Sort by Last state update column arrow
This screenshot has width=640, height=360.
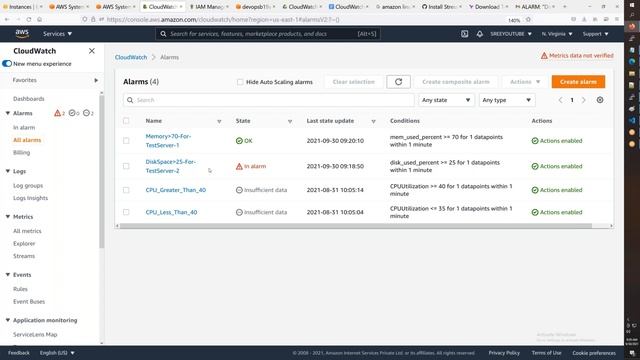[x=373, y=121]
